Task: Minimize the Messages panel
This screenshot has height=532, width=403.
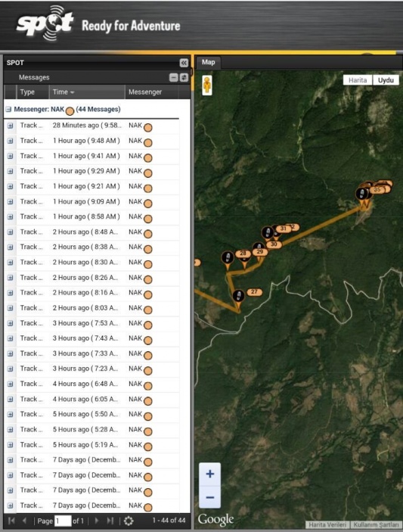Action: point(174,78)
